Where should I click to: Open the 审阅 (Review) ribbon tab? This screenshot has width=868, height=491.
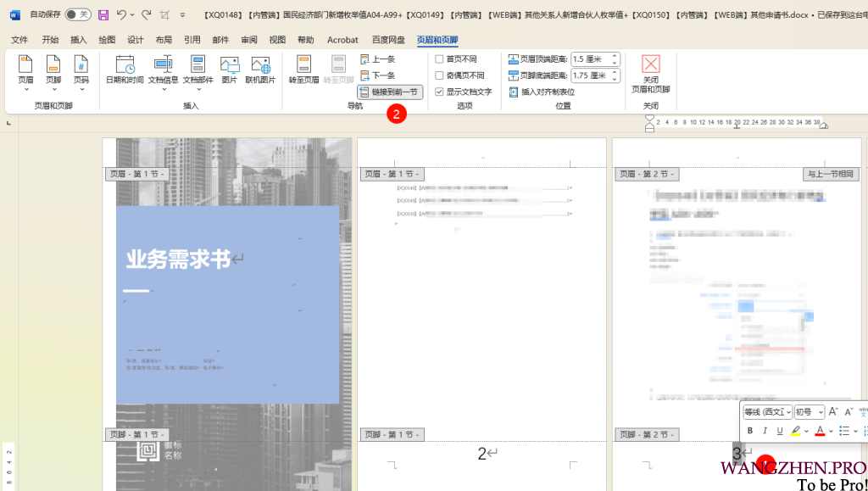point(249,40)
